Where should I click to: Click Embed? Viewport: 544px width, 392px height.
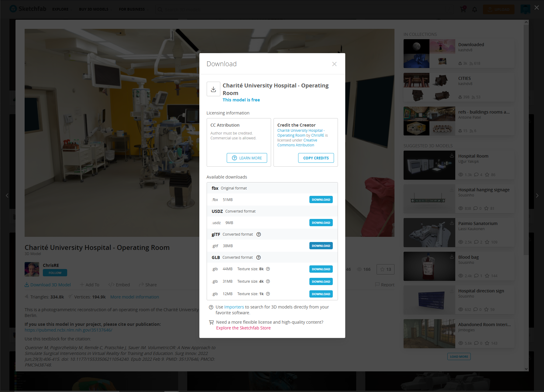tap(119, 285)
